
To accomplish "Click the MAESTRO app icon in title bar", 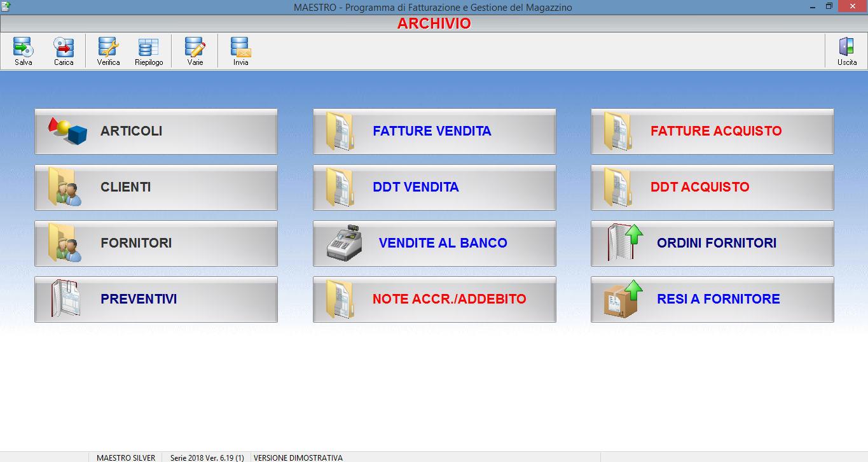I will point(6,7).
